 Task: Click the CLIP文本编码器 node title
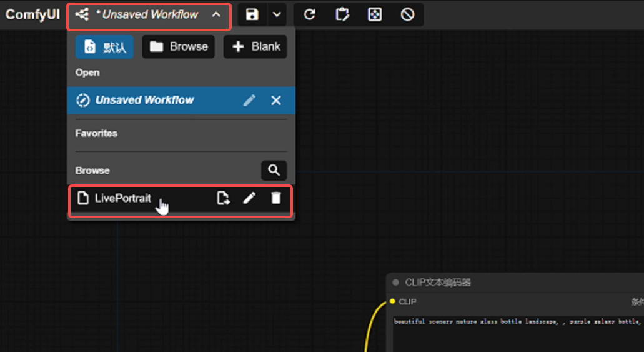tap(438, 283)
